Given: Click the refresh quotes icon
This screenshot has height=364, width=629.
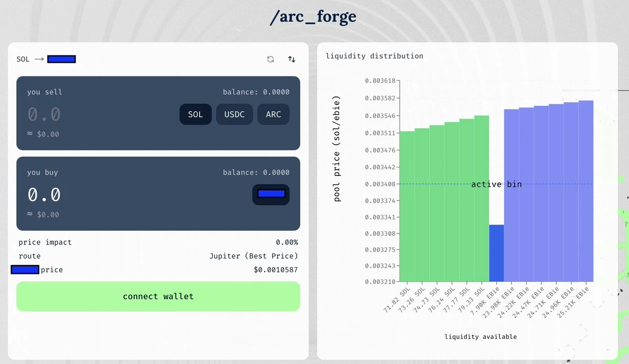Looking at the screenshot, I should (x=270, y=59).
